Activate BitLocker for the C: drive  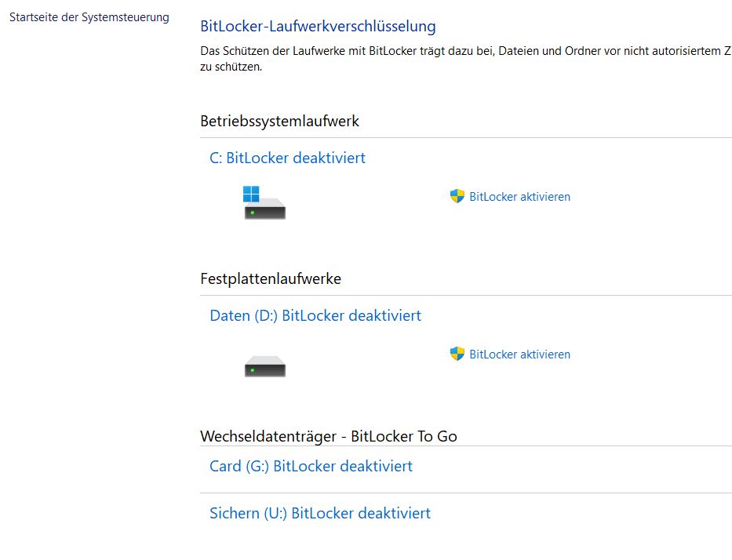519,197
